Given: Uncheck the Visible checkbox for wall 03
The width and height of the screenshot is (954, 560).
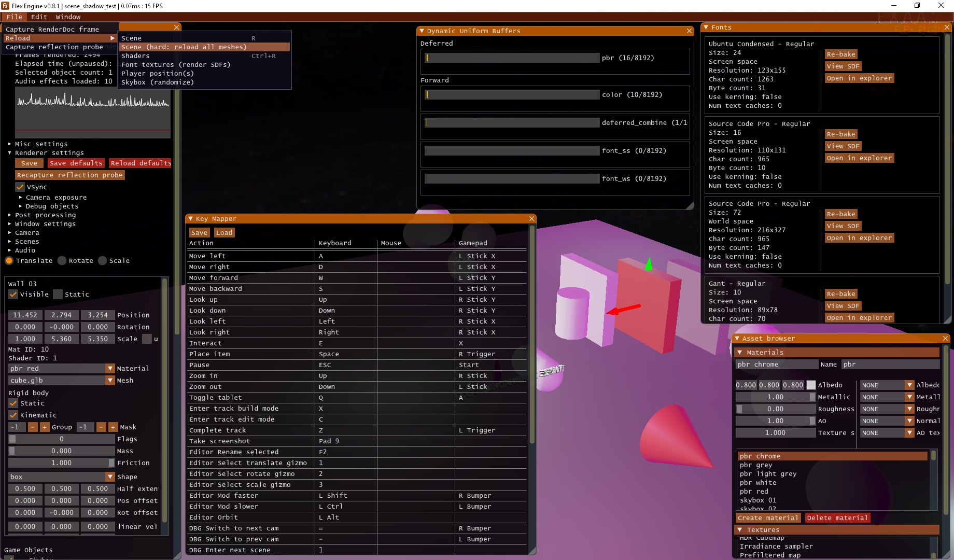Looking at the screenshot, I should tap(13, 295).
